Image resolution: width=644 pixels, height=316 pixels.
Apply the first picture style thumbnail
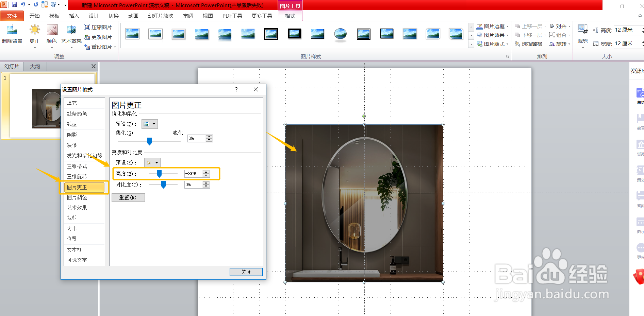[132, 34]
